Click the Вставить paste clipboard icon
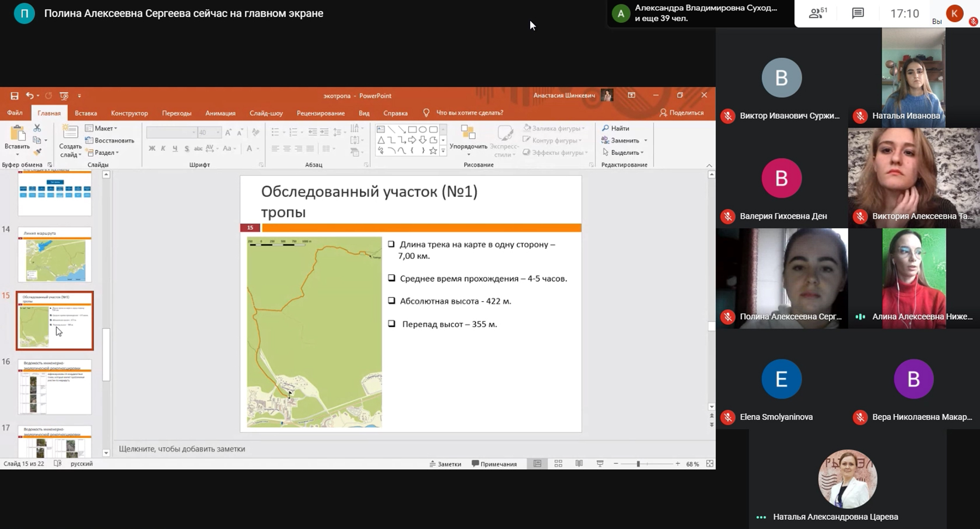 [17, 133]
